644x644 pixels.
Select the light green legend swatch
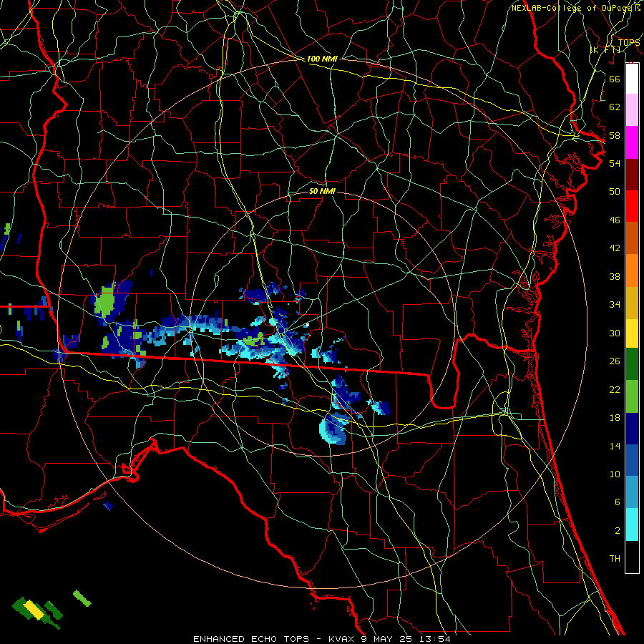[x=632, y=396]
